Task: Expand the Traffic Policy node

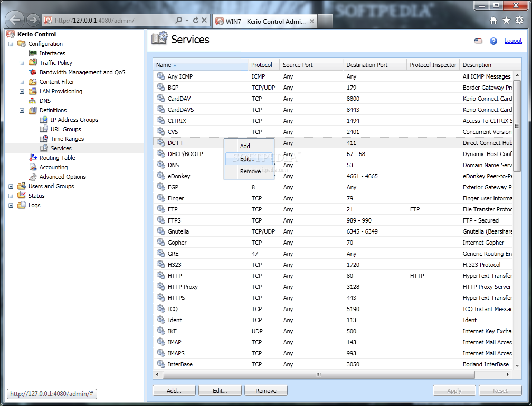Action: coord(22,63)
